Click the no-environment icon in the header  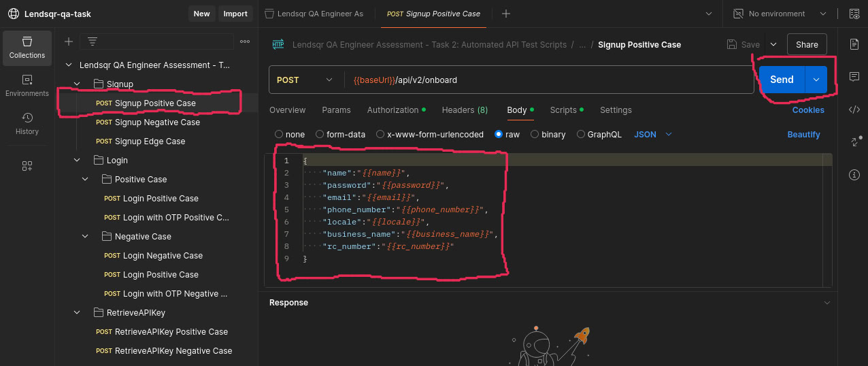point(738,14)
